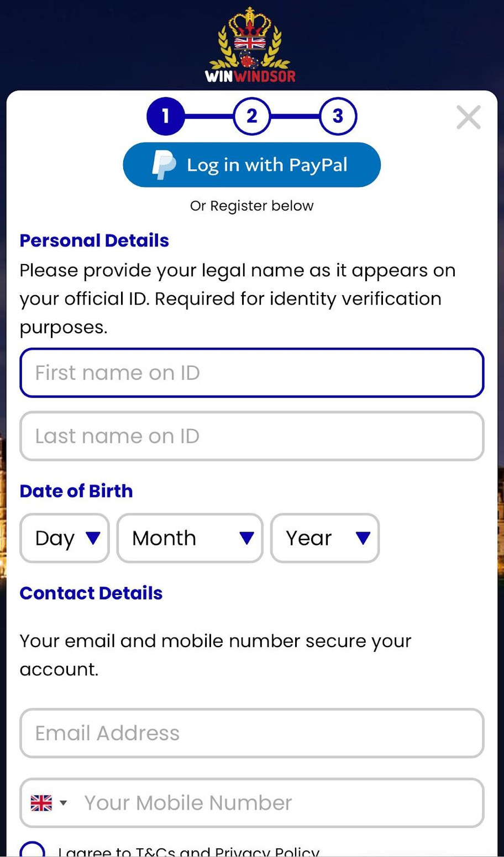
Task: Open UK flag country code selector
Action: click(x=48, y=803)
